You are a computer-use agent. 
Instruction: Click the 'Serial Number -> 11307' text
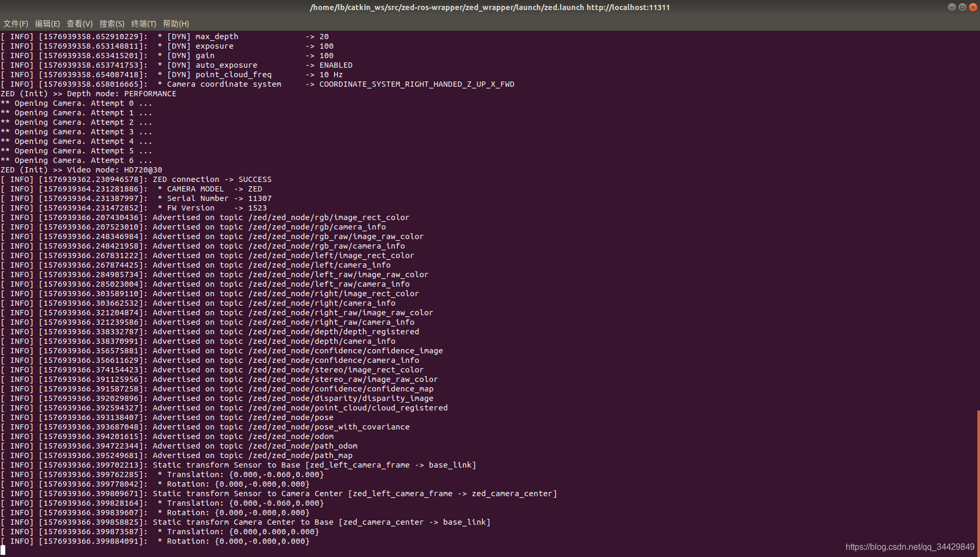219,198
